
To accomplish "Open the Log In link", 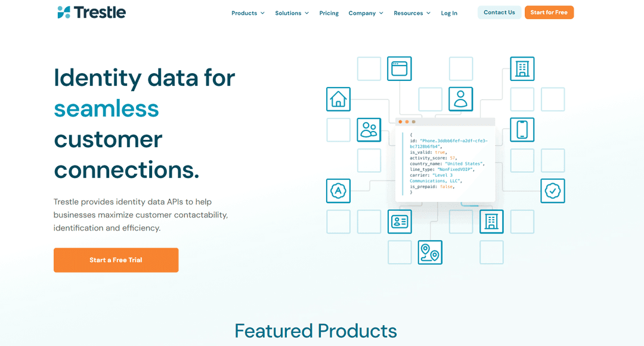I will 449,13.
